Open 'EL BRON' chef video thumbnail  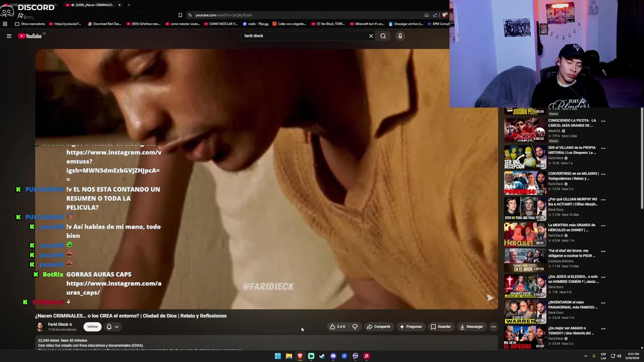tap(525, 260)
